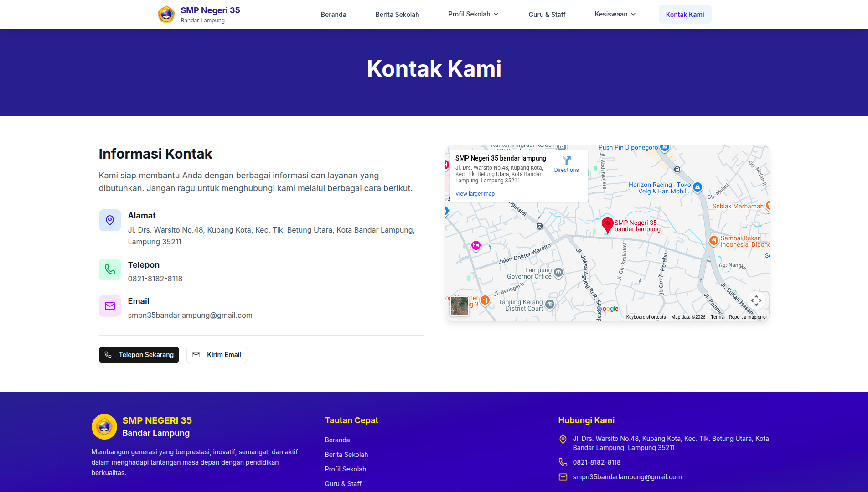Click the Tautan Cepat footer heading

[351, 420]
